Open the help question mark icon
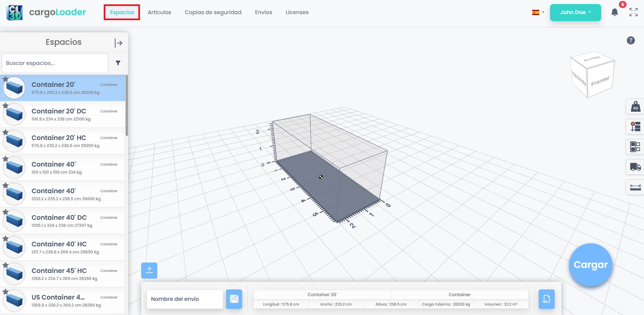This screenshot has width=644, height=315. point(631,40)
